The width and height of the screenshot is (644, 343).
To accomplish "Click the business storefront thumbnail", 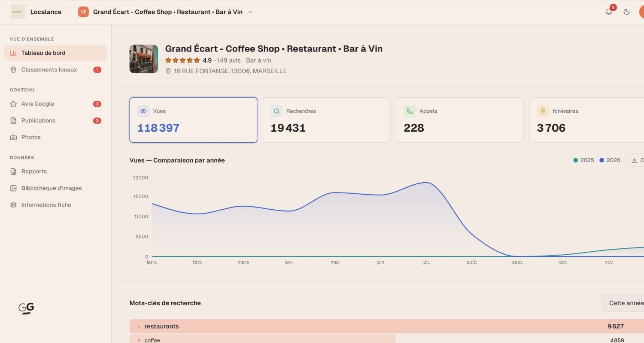I will pyautogui.click(x=144, y=59).
